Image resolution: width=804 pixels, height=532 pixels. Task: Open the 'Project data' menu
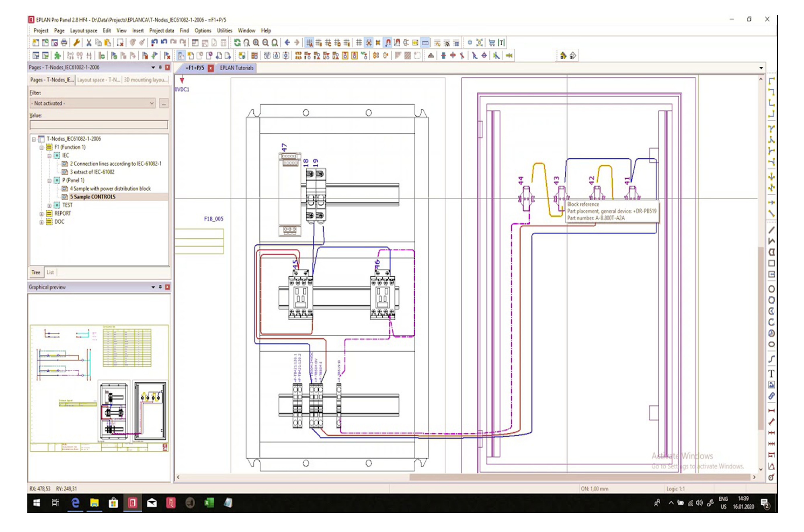tap(162, 31)
